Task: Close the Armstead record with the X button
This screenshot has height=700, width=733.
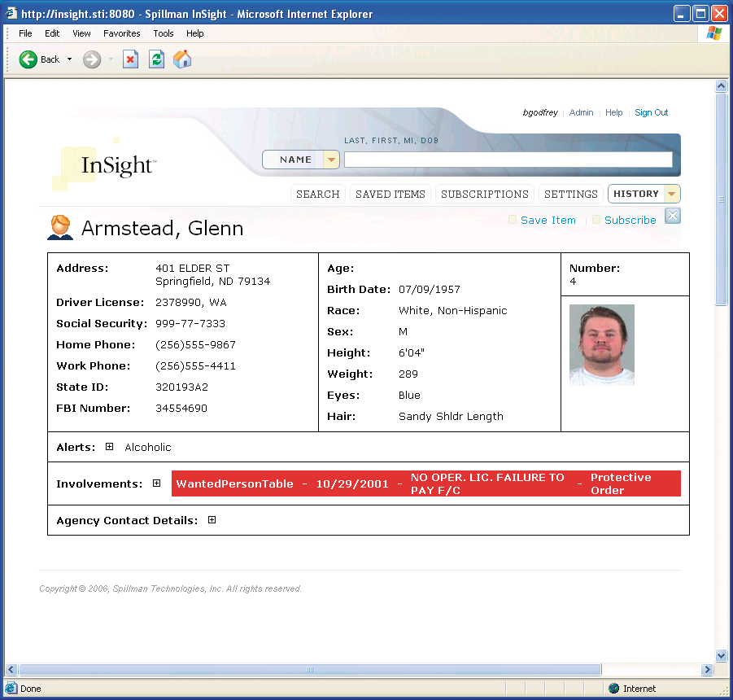Action: coord(672,216)
